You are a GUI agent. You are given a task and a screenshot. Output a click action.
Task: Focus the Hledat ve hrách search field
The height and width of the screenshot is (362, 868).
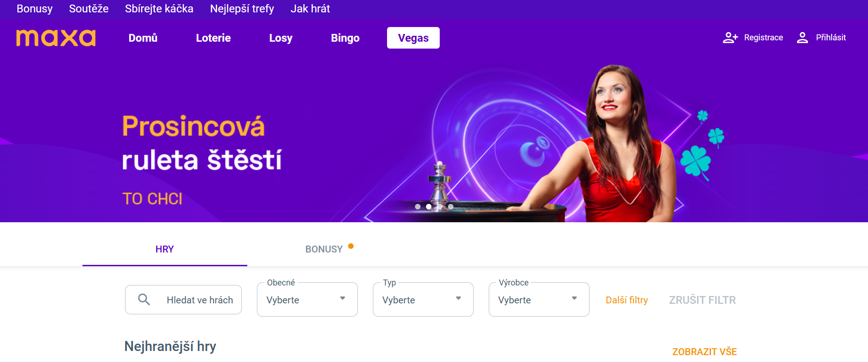pyautogui.click(x=183, y=300)
